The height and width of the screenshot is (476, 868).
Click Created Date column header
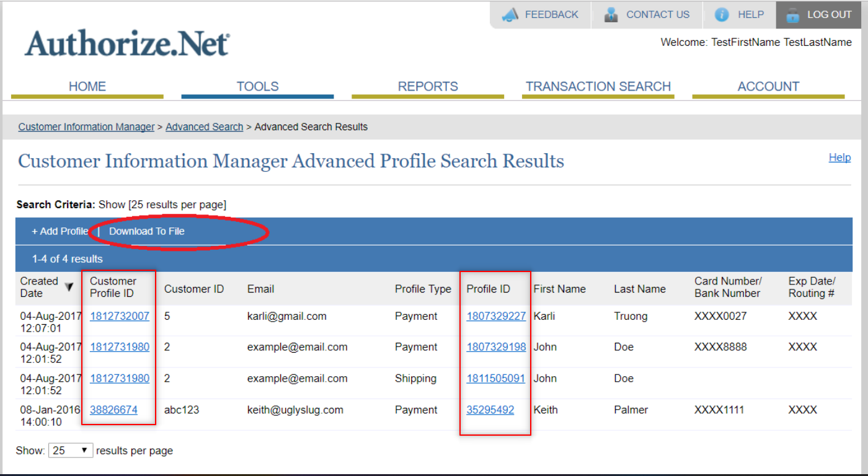39,287
